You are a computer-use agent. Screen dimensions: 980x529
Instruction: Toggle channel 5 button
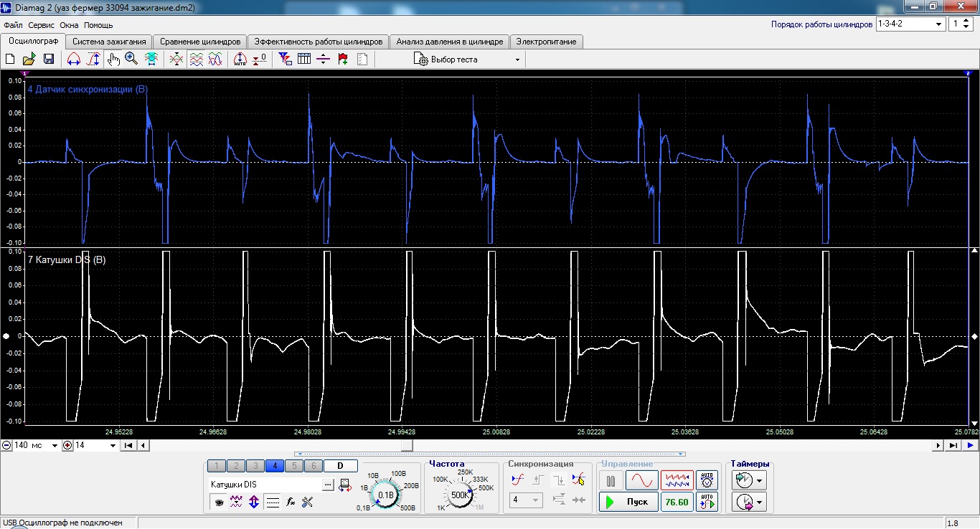click(294, 466)
